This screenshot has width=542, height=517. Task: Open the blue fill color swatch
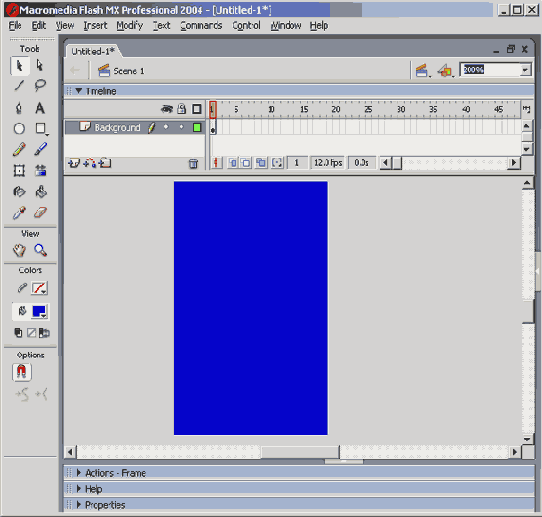39,312
